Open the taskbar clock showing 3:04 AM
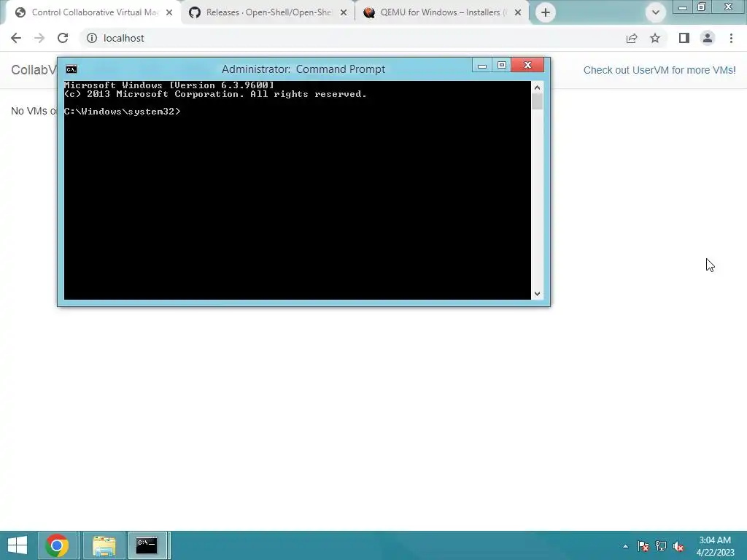This screenshot has width=747, height=560. [715, 546]
